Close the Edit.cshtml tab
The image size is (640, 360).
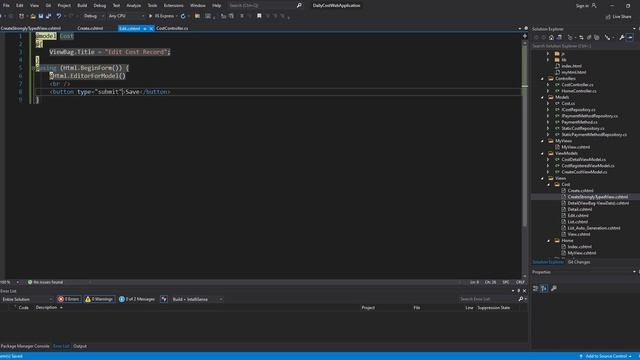[x=151, y=29]
